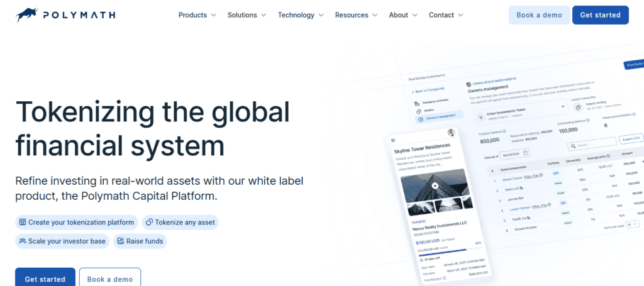Click the info icon beside Treasury balance
The width and height of the screenshot is (644, 286).
point(504,131)
